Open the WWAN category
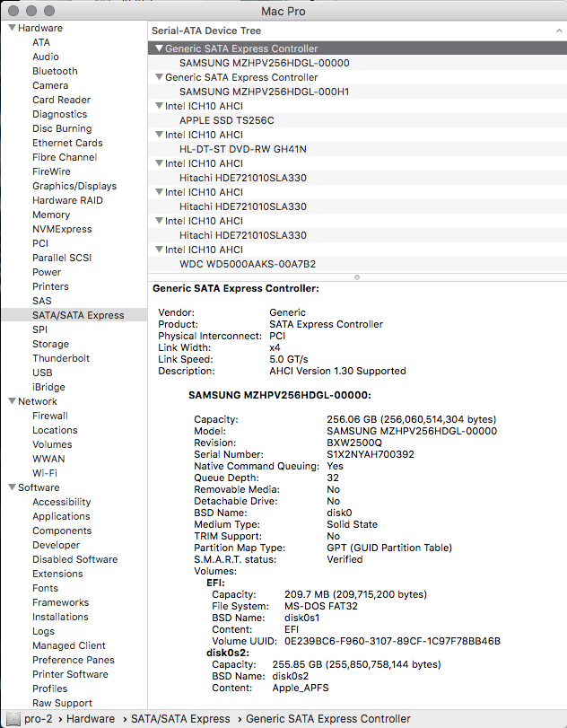The height and width of the screenshot is (728, 567). click(48, 460)
